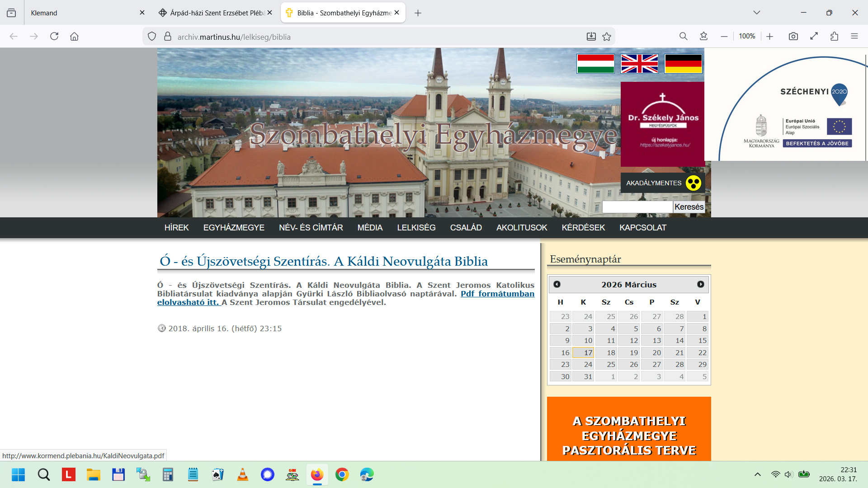The image size is (868, 488).
Task: Open VLC from the taskbar
Action: click(243, 474)
